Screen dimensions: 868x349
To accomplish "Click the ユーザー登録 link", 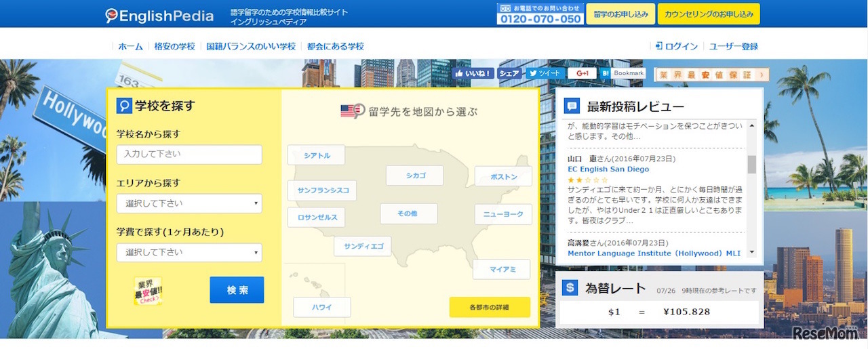I will point(734,46).
